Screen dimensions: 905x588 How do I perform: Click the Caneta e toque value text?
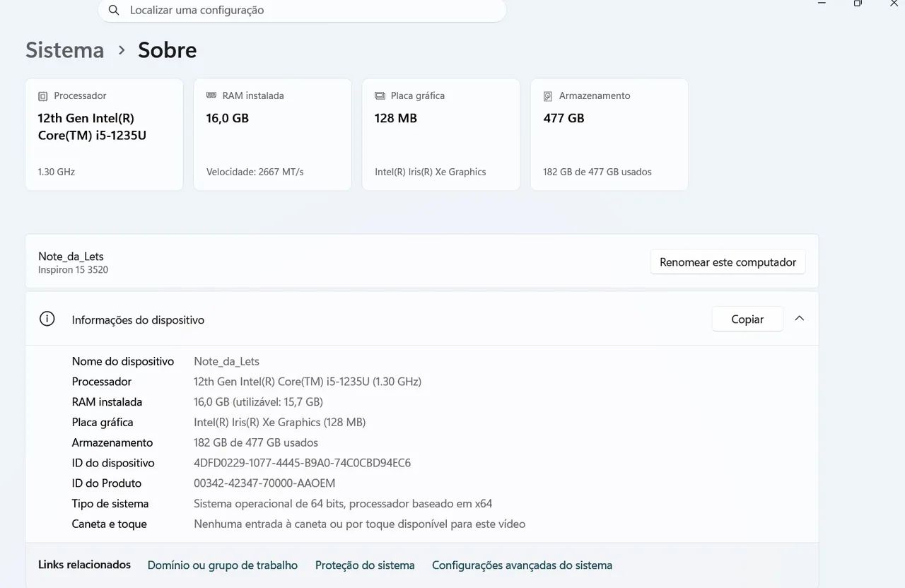tap(360, 524)
